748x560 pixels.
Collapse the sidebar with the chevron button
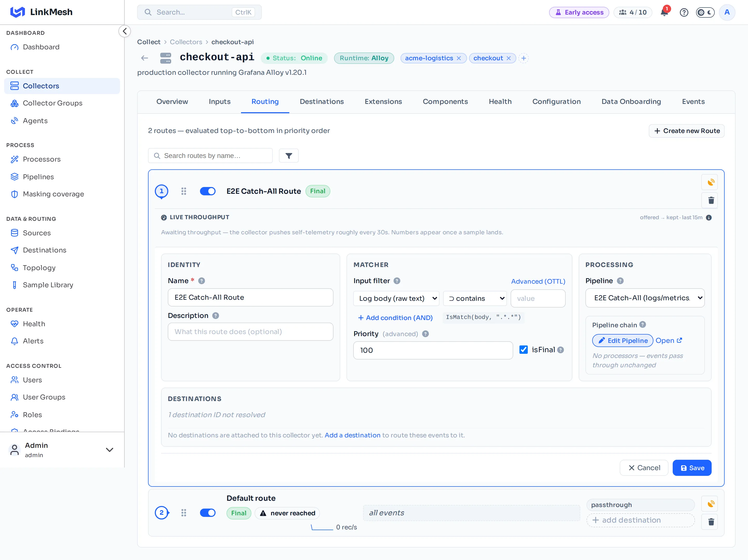click(124, 31)
